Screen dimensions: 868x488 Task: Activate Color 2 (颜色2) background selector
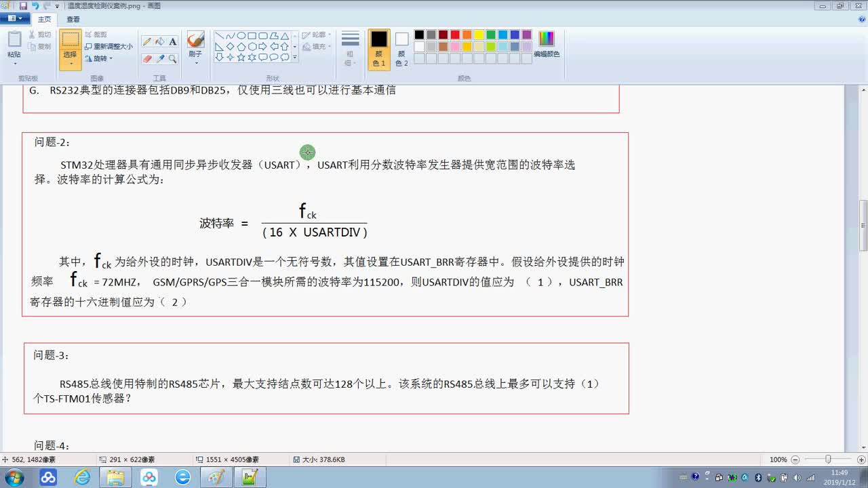(402, 49)
